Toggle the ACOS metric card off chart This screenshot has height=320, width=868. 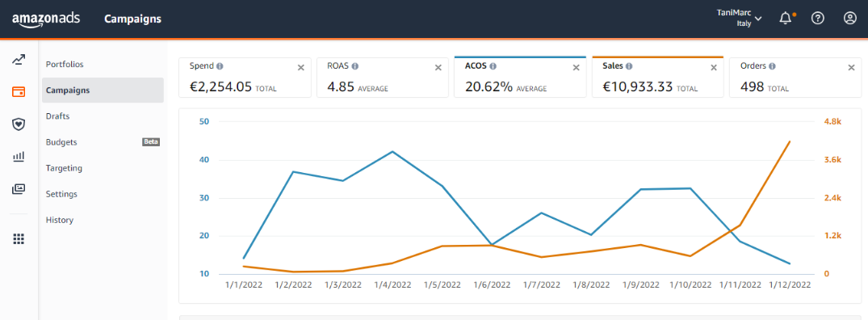[520, 77]
